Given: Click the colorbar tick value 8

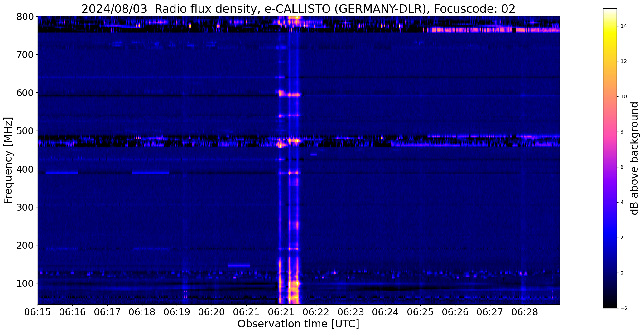Looking at the screenshot, I should pos(622,132).
